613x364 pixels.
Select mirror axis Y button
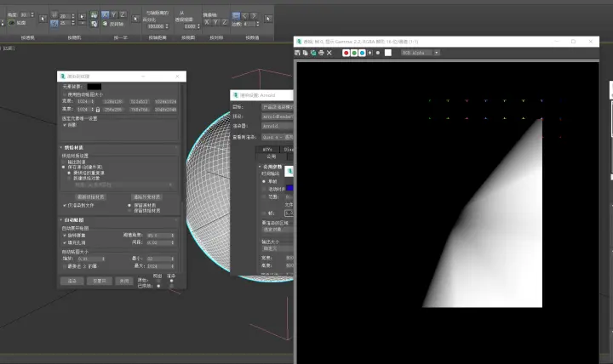(x=215, y=23)
